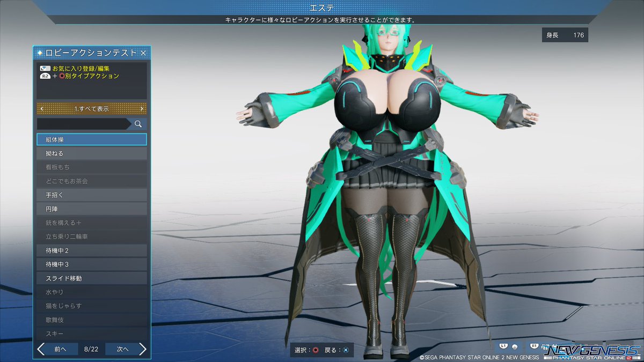Click the touchpad button icon

[45, 69]
